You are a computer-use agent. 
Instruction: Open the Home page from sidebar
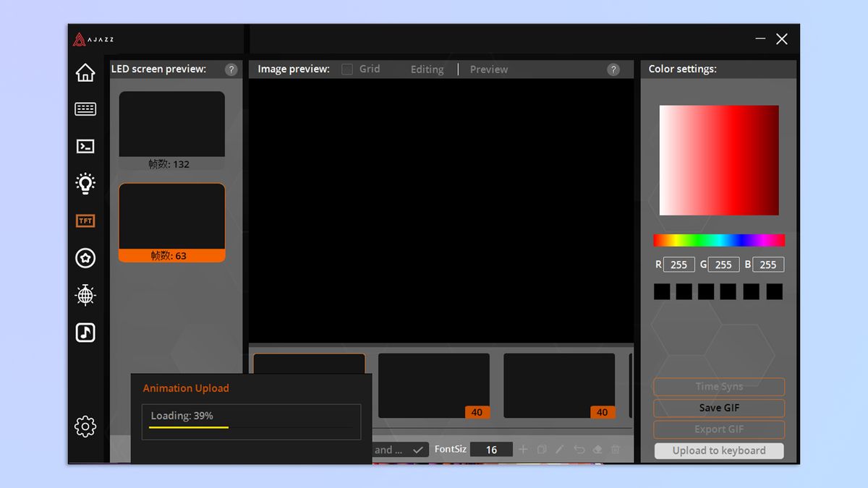(85, 72)
